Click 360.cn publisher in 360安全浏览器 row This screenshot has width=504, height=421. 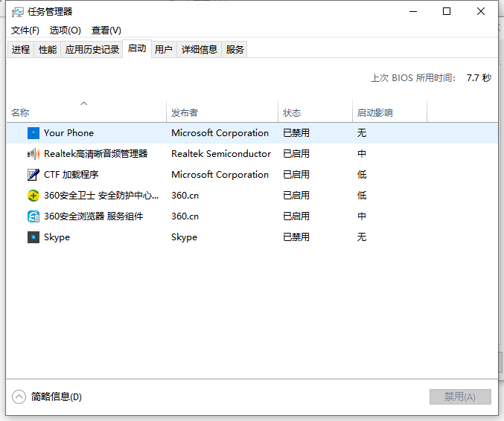pyautogui.click(x=185, y=216)
